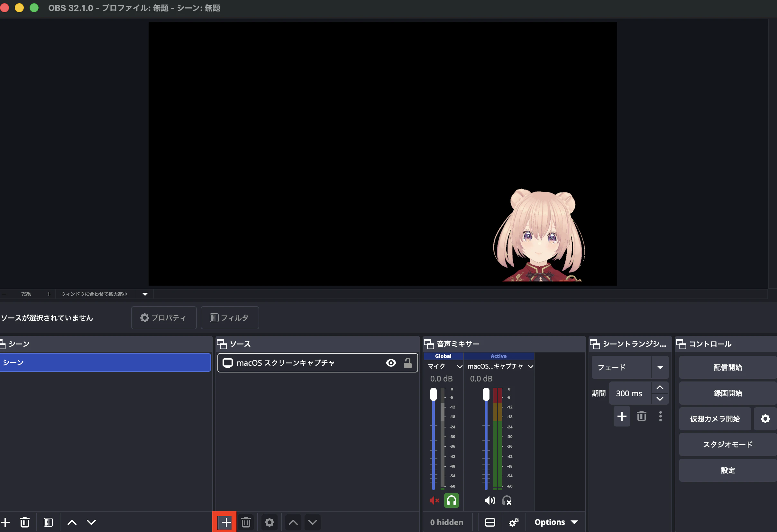Move source up in Sources toolbar
This screenshot has width=777, height=532.
pos(293,522)
